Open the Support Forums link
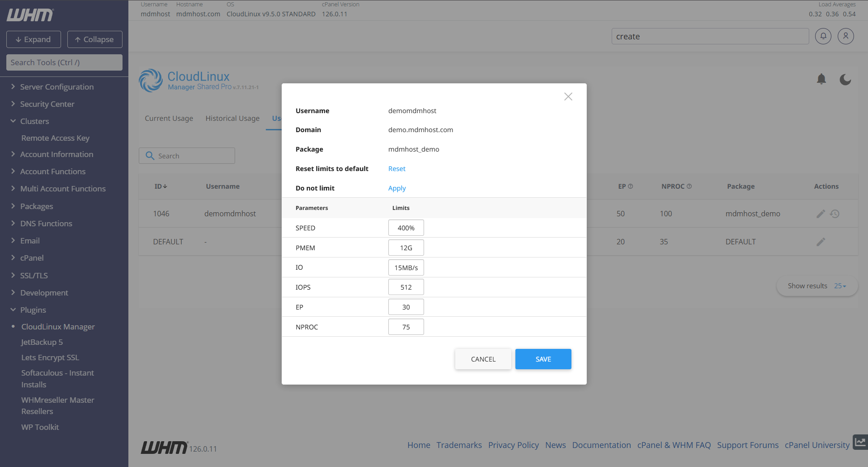 [747, 445]
